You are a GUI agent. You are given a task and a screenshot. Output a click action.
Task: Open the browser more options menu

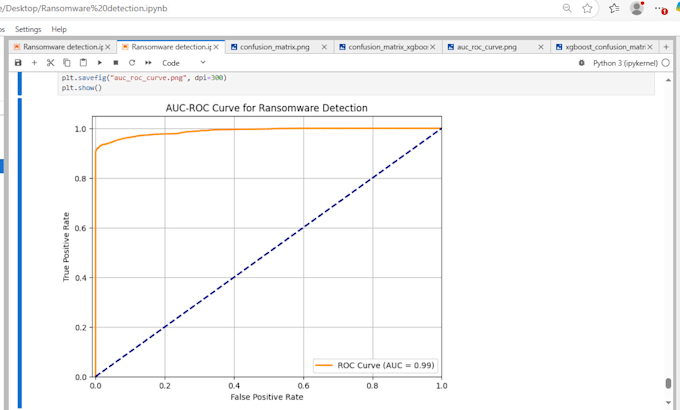click(x=660, y=9)
